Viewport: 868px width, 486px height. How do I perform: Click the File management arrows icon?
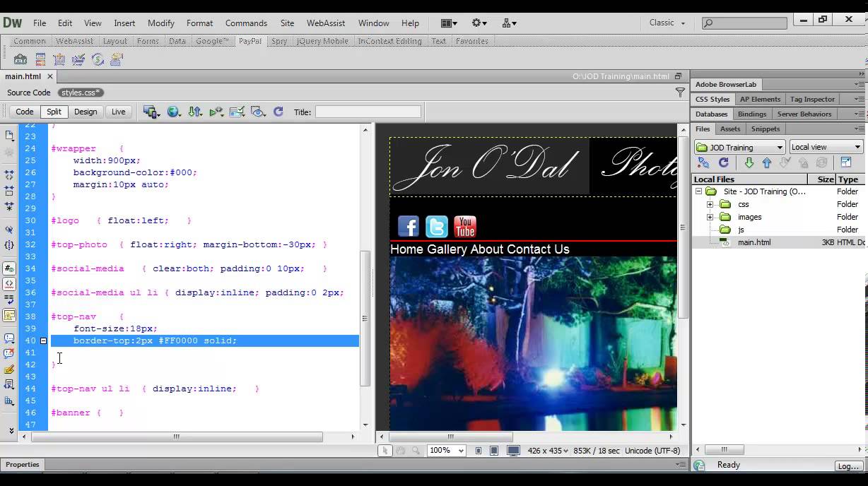tap(195, 112)
